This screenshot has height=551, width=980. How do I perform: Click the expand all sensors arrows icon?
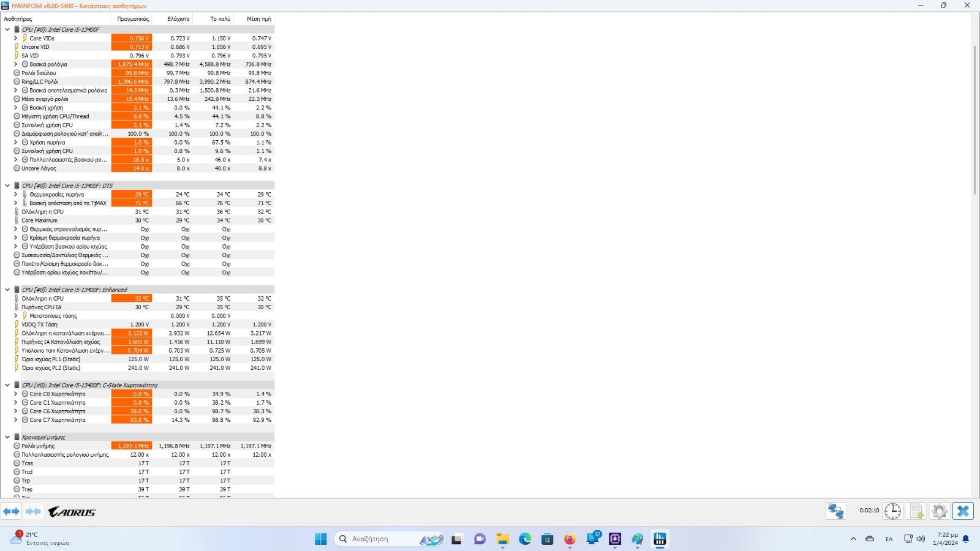[x=12, y=511]
